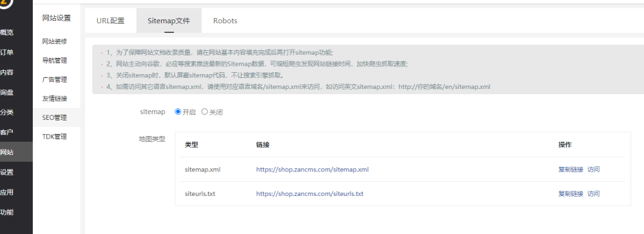Image resolution: width=644 pixels, height=234 pixels.
Task: Click the 类型 column header
Action: 192,145
